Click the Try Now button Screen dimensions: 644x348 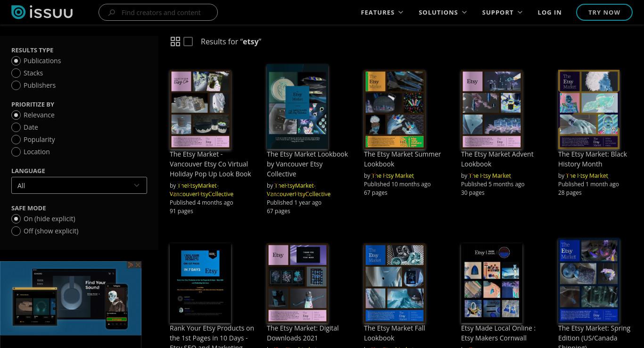pyautogui.click(x=604, y=12)
